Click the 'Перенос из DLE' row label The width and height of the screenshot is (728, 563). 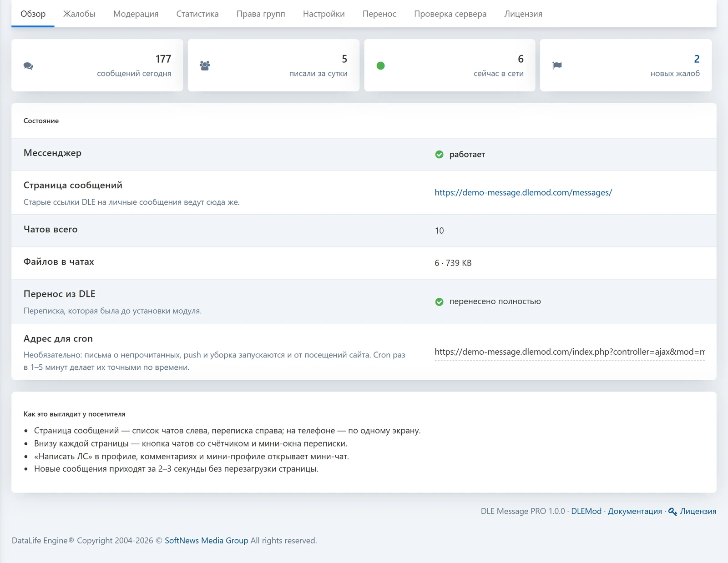click(60, 294)
